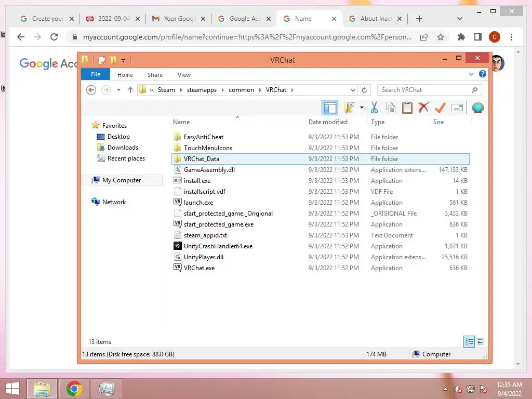This screenshot has height=399, width=532.
Task: Toggle Chrome side panel icon
Action: point(478,37)
